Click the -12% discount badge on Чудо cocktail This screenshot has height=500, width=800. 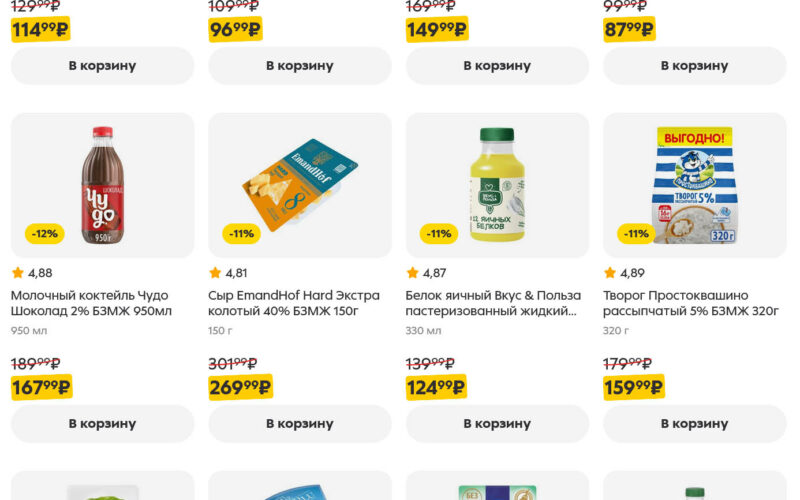pos(45,234)
